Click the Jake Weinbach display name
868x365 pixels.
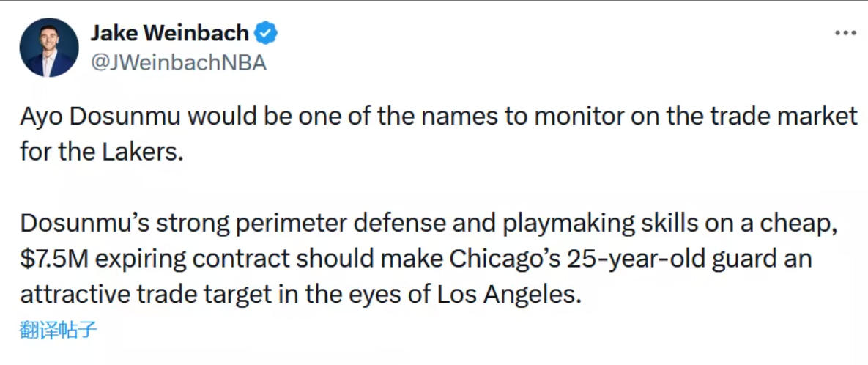169,33
